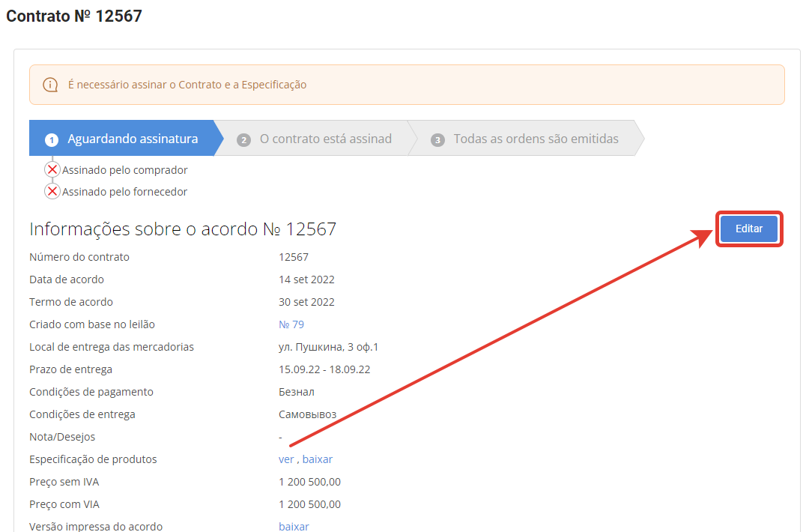Click the Assinado pelo comprador status text
The image size is (812, 532).
pyautogui.click(x=124, y=170)
